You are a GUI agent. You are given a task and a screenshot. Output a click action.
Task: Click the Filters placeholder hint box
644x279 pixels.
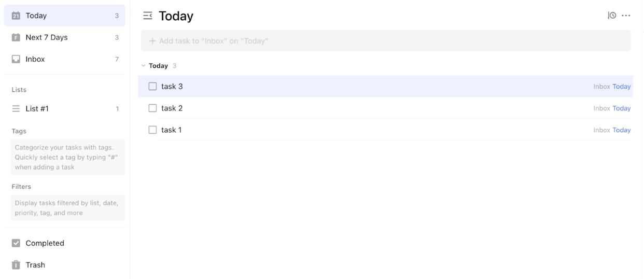pyautogui.click(x=68, y=208)
